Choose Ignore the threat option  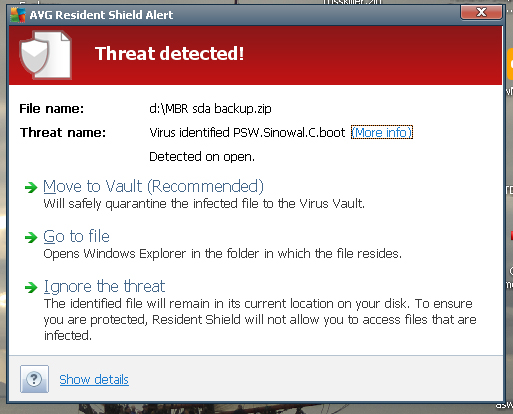tap(104, 286)
